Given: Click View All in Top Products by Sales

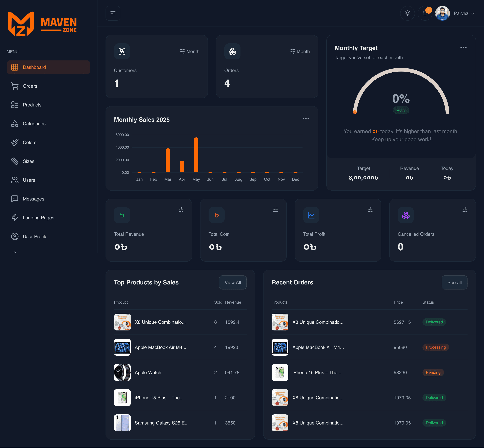Looking at the screenshot, I should point(233,282).
